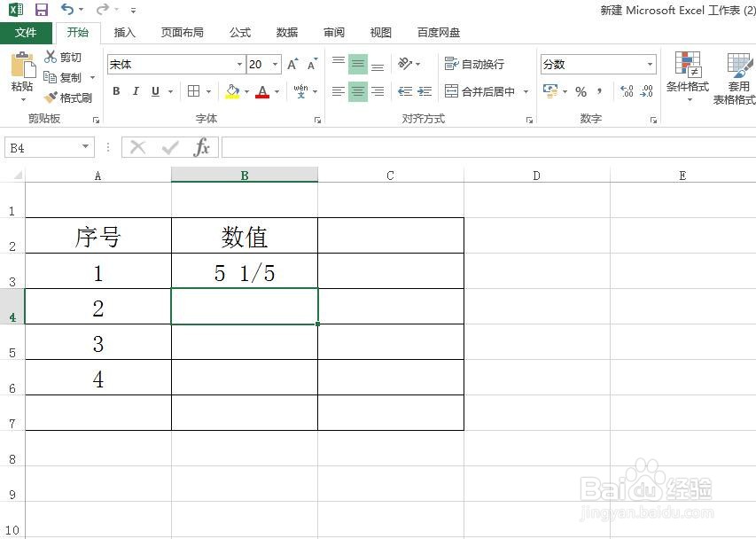
Task: Open the customize quick access toolbar arrow
Action: click(x=133, y=10)
